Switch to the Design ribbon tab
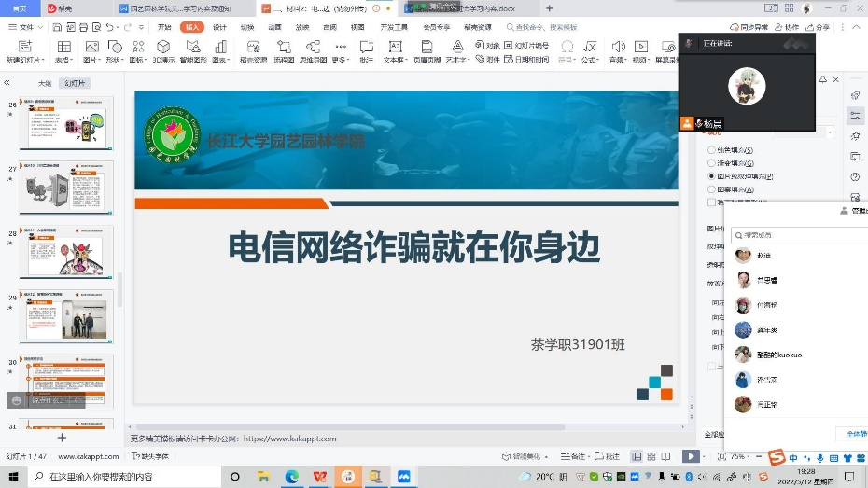Image resolution: width=868 pixels, height=488 pixels. click(219, 27)
